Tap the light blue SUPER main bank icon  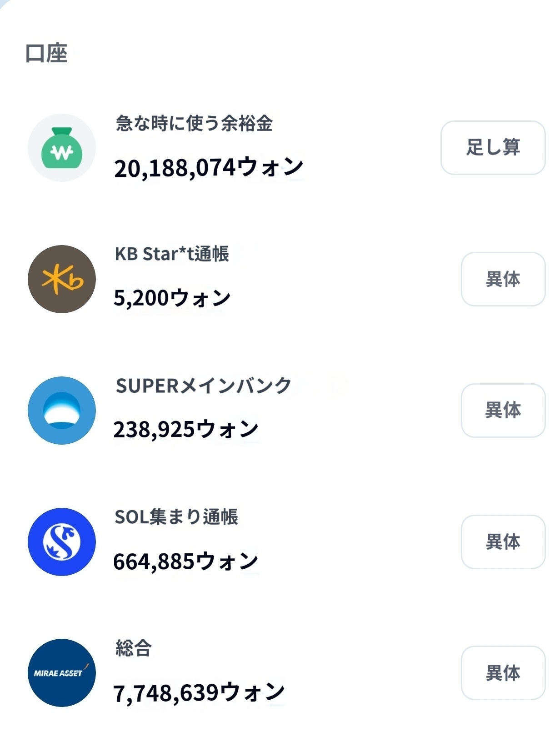(62, 410)
